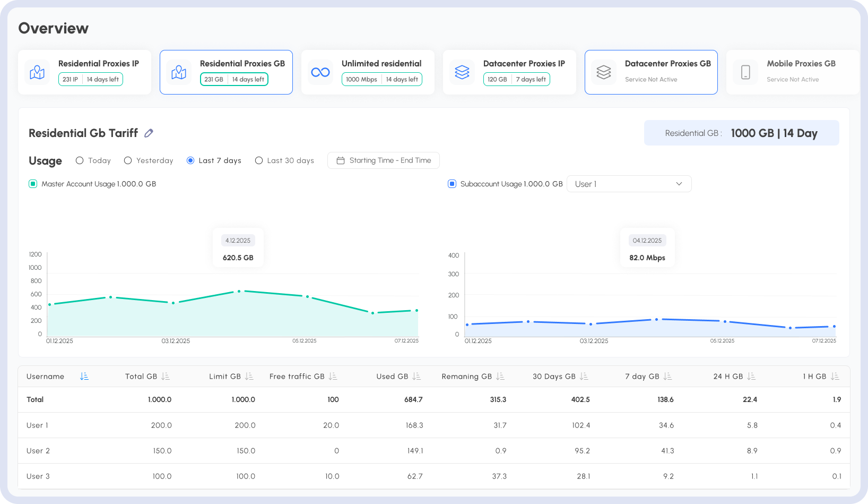Toggle the Subaccount Usage checkbox
Image resolution: width=868 pixels, height=504 pixels.
(452, 184)
